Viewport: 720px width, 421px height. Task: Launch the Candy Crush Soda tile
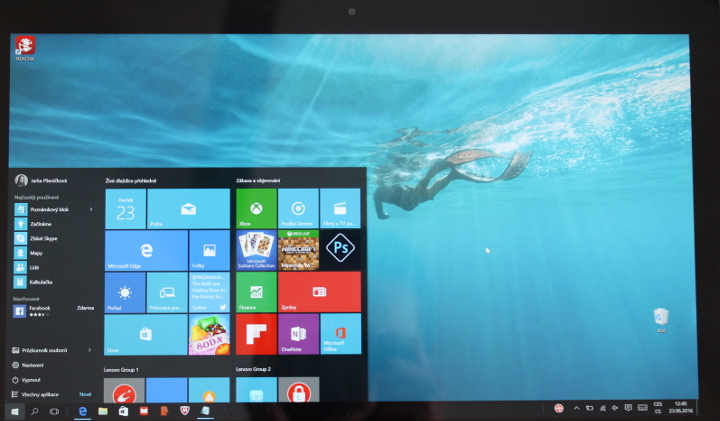[209, 334]
